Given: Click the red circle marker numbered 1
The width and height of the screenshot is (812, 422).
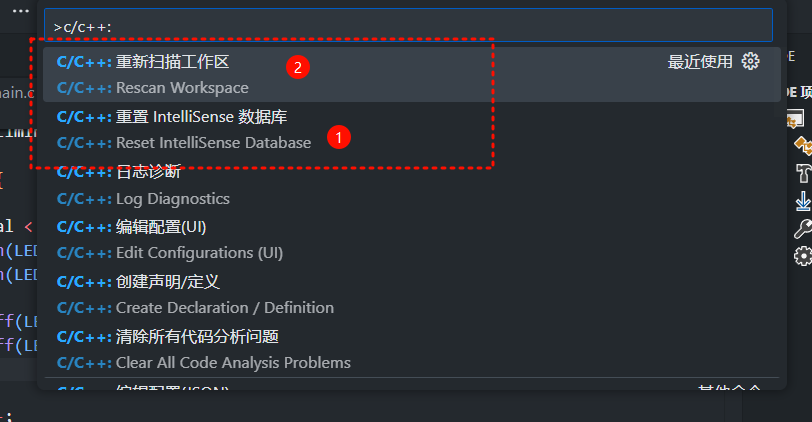Looking at the screenshot, I should coord(340,137).
